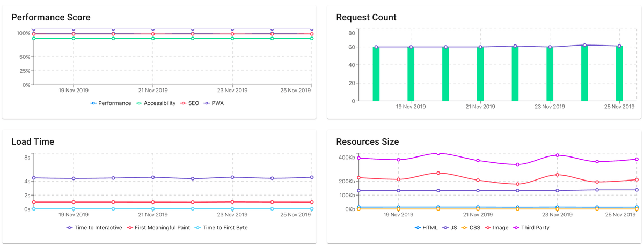Select Image data point at 21 Nov 2019
644x247 pixels.
pyautogui.click(x=478, y=181)
